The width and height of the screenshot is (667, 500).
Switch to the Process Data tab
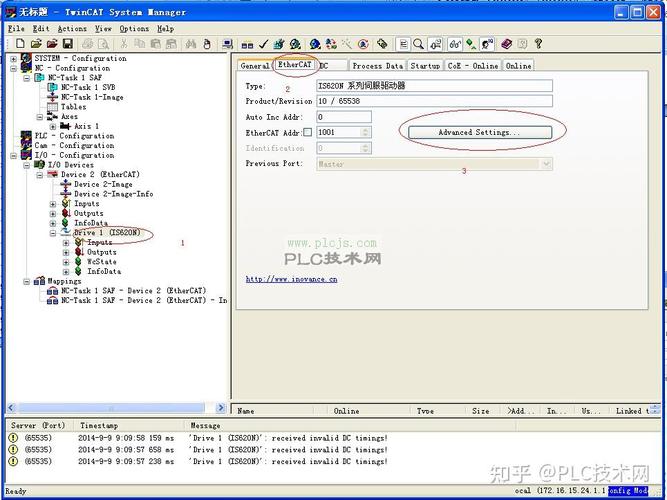pyautogui.click(x=377, y=66)
